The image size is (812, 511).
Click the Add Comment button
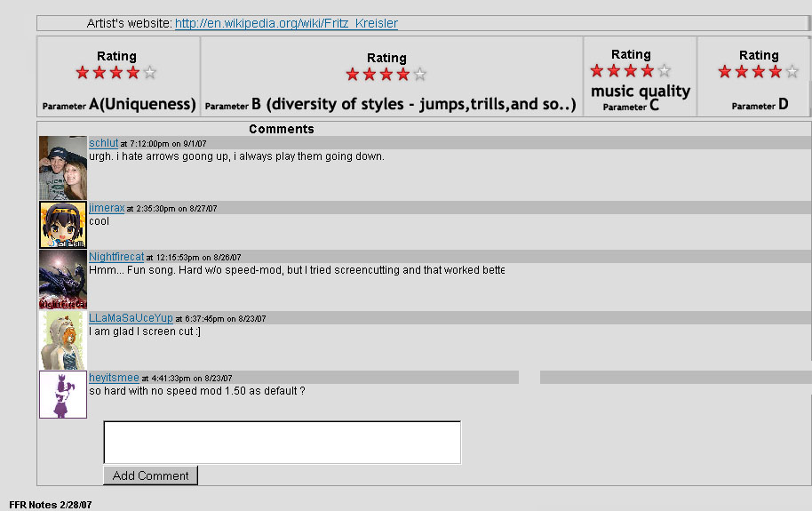[x=151, y=475]
